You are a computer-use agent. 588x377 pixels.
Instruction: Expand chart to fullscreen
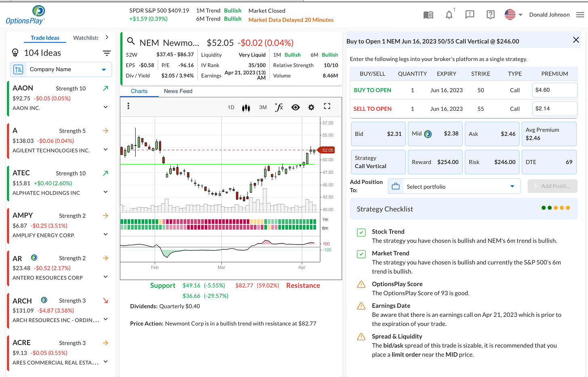(x=327, y=106)
